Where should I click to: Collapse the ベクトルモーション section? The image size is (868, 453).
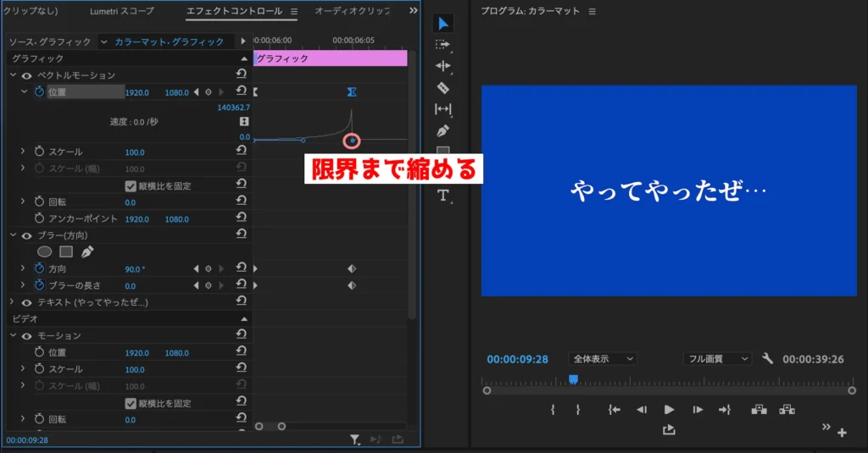click(14, 75)
